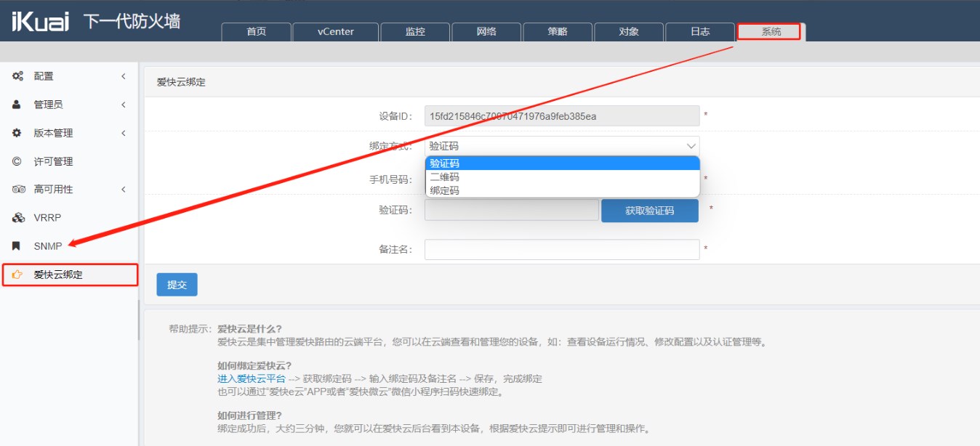Expand the 高可用性 sidebar chevron
This screenshot has height=446, width=980.
point(124,189)
